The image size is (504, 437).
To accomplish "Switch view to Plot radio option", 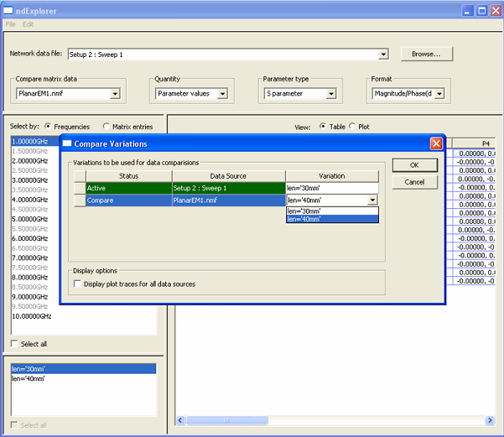I will coord(352,127).
